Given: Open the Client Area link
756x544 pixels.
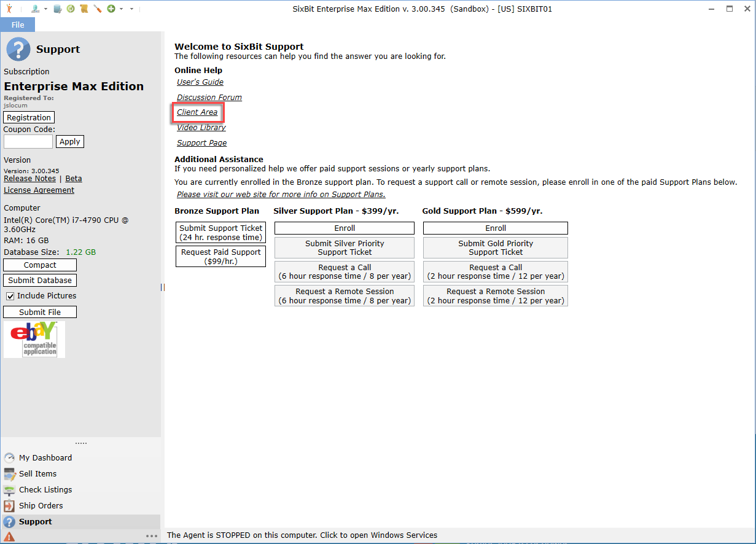Looking at the screenshot, I should [197, 112].
